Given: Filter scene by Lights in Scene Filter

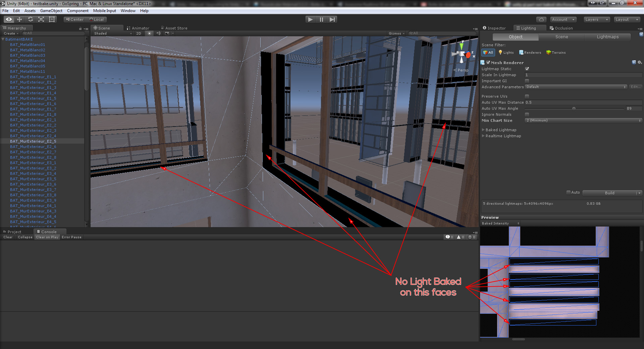Looking at the screenshot, I should [506, 52].
